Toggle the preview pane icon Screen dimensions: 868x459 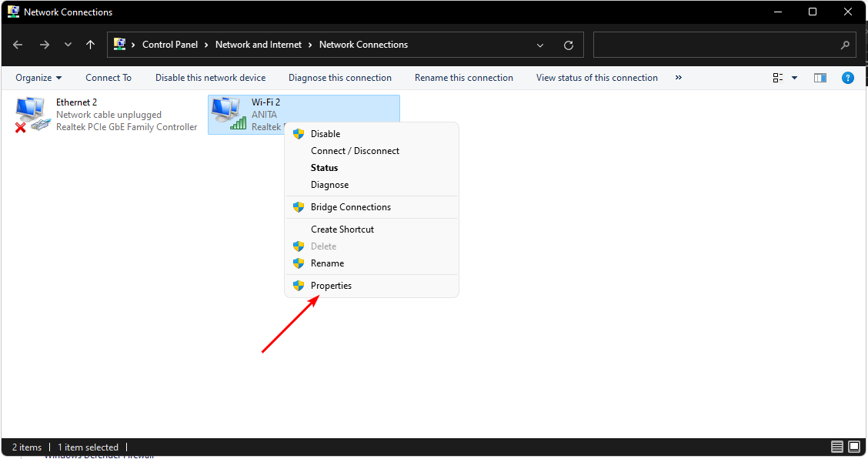[x=820, y=78]
